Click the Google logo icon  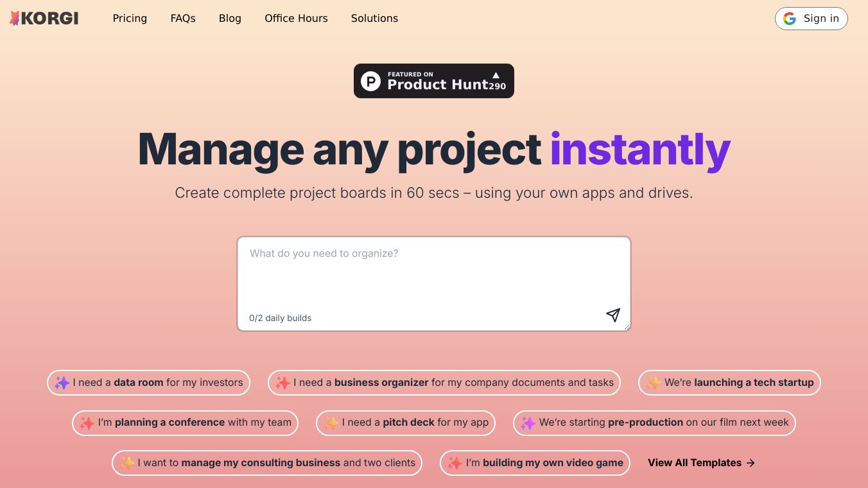pyautogui.click(x=790, y=19)
